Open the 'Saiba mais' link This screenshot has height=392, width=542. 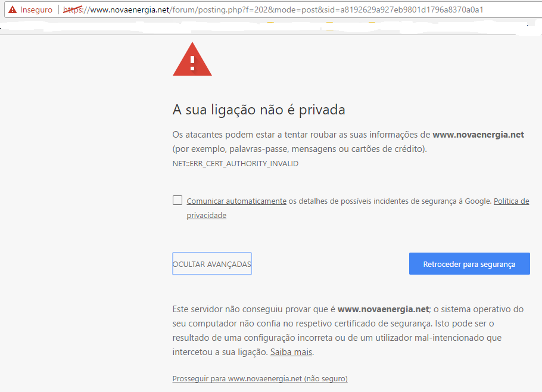click(x=291, y=352)
